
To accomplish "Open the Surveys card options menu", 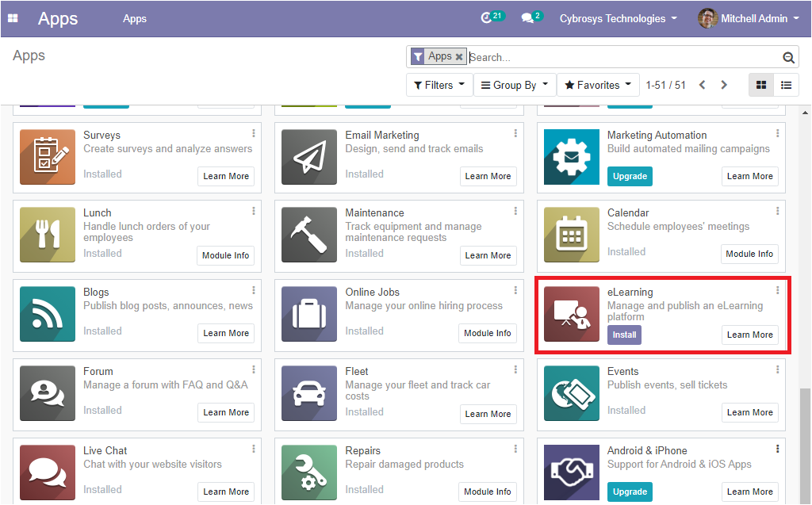I will click(254, 134).
